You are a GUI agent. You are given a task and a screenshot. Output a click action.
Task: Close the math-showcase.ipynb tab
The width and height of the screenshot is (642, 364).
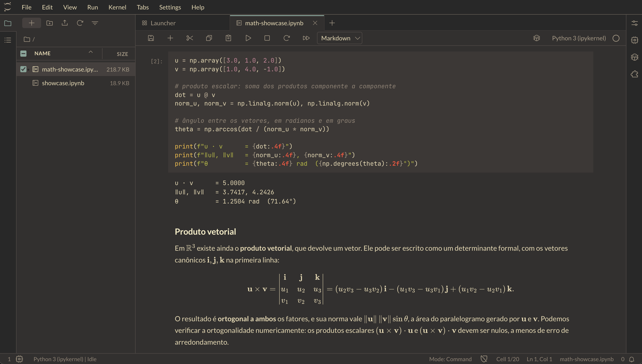click(315, 23)
